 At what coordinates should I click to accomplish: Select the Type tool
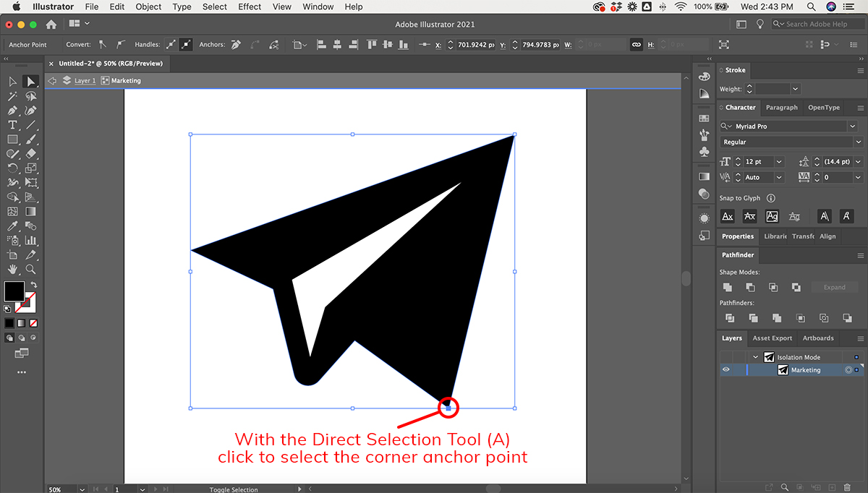(12, 125)
